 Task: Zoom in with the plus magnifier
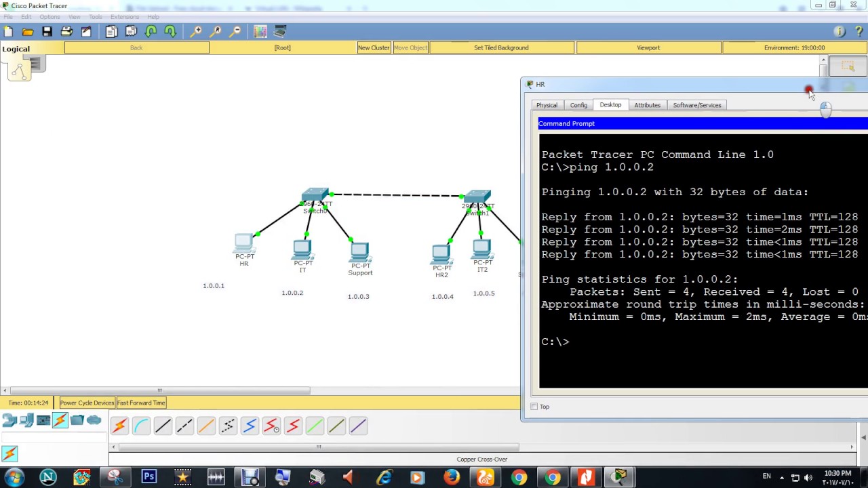point(195,32)
